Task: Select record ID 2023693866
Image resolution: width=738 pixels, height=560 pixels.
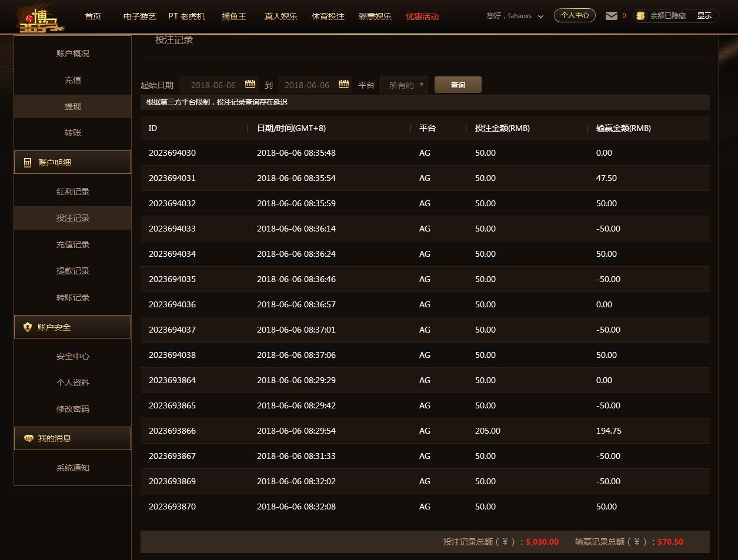Action: coord(172,431)
